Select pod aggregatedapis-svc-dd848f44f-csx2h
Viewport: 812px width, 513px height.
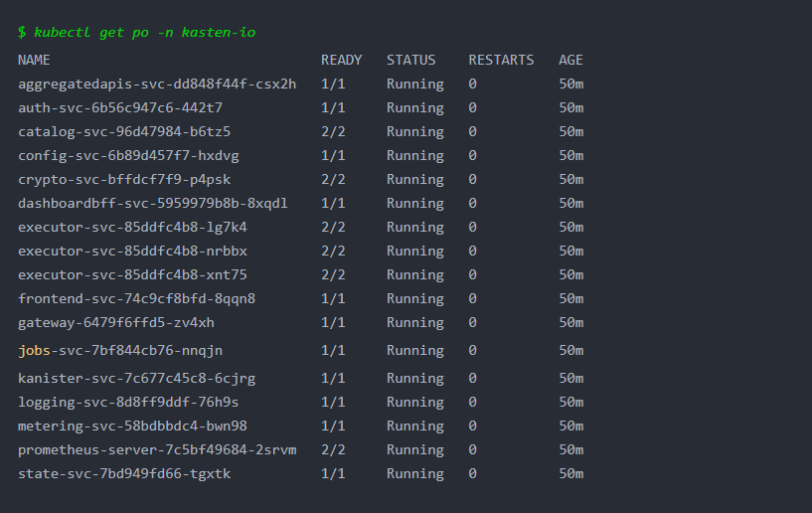(x=157, y=84)
